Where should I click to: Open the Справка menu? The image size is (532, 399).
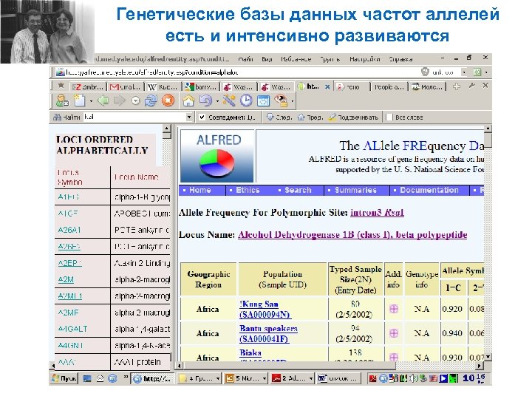point(400,59)
